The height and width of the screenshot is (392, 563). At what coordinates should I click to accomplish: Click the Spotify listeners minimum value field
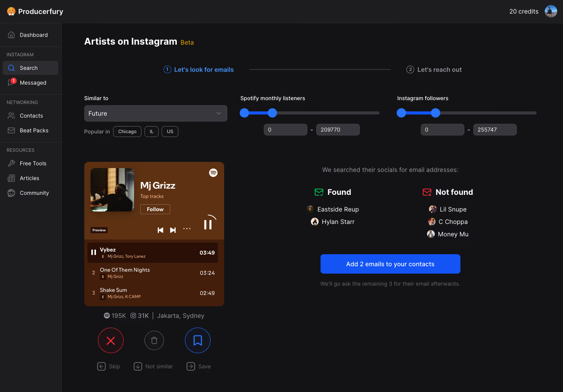point(286,130)
